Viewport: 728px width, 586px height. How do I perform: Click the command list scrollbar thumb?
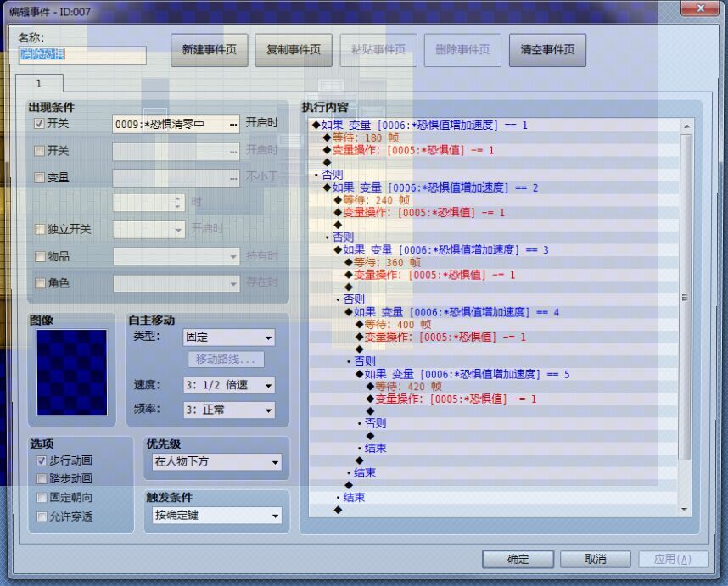pyautogui.click(x=686, y=297)
